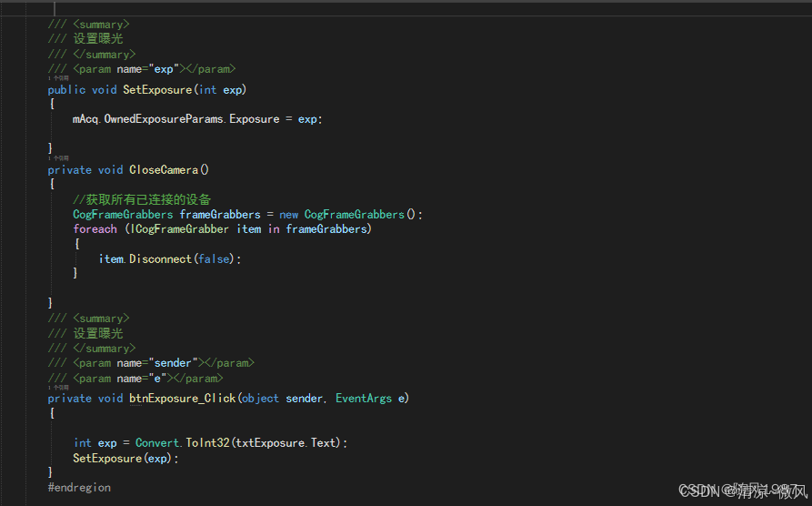Click the mAcq variable
Screen dimensions: 812x506
(85, 119)
